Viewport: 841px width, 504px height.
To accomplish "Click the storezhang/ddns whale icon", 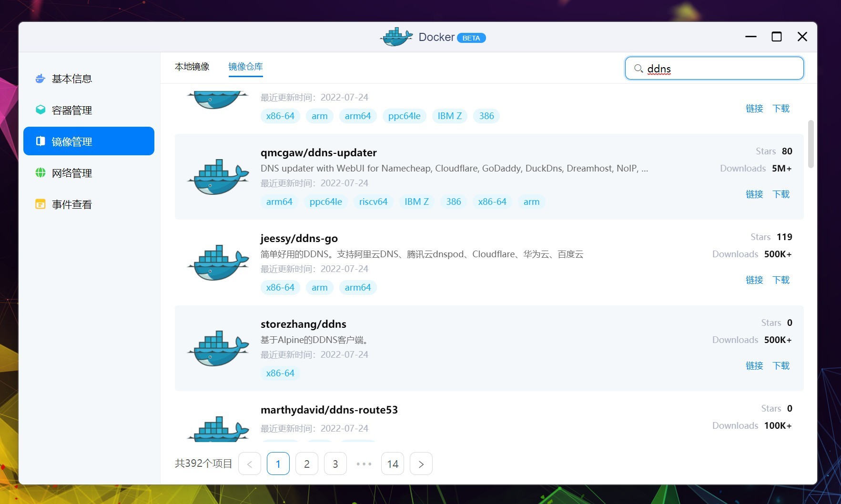I will click(218, 348).
